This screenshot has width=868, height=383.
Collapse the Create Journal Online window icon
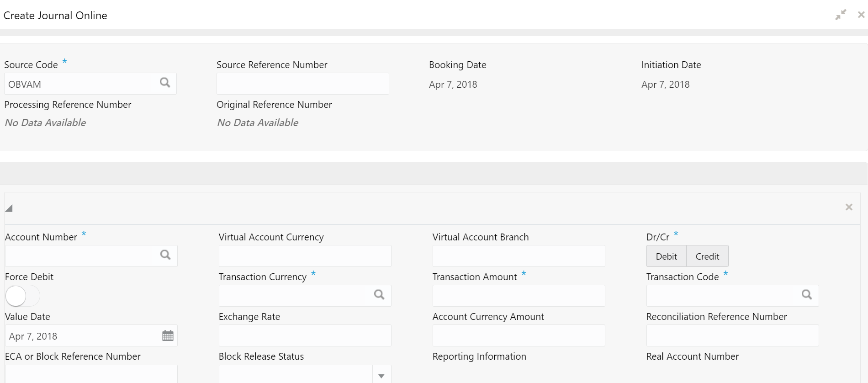coord(841,15)
